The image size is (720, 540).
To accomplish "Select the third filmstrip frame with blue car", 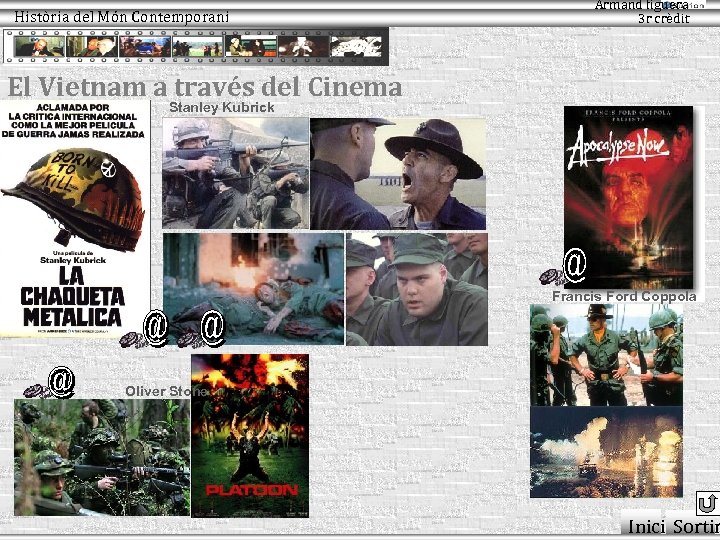I will coord(145,46).
